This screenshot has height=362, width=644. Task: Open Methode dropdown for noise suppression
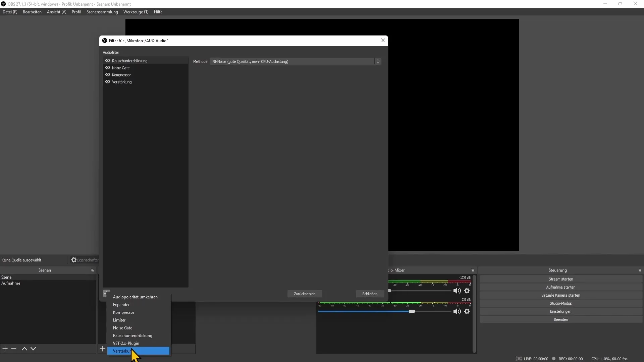[x=379, y=61]
